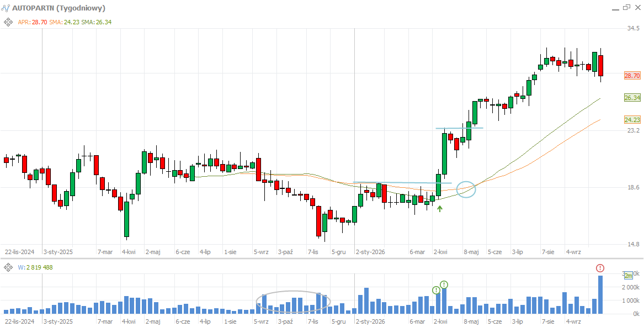Close the AUTOPARTN chart window
This screenshot has width=644, height=327.
pyautogui.click(x=637, y=7)
